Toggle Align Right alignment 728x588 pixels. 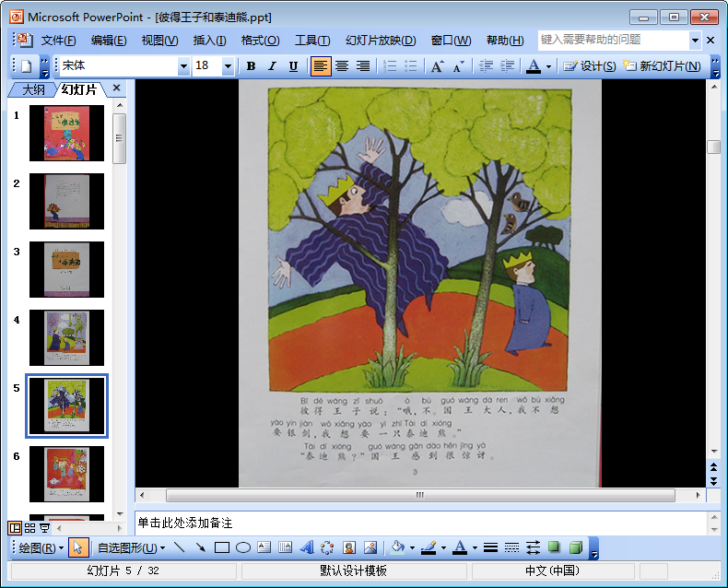[x=363, y=66]
